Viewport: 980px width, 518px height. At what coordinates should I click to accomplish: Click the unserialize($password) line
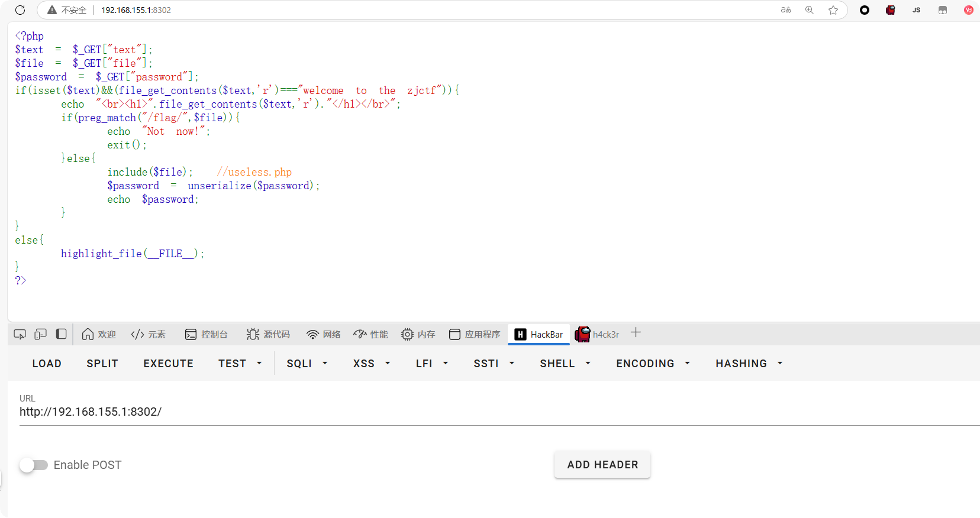(x=214, y=186)
